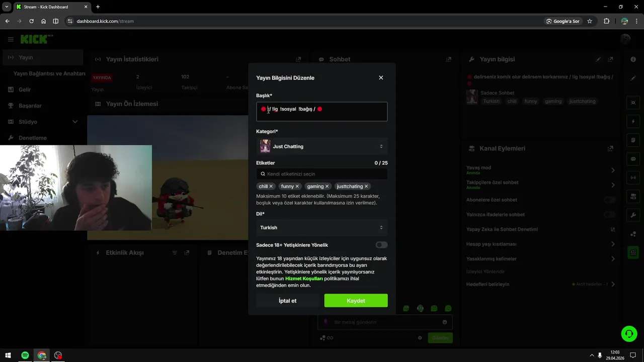Toggle Sadece 18+ Yetişkinlere Yönelik switch

[x=381, y=245]
